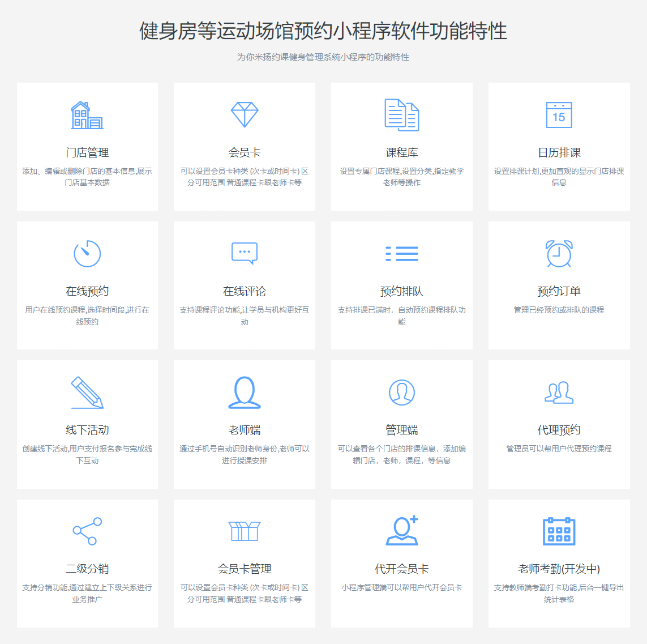Select the chat bubble icon for 在线评论
The height and width of the screenshot is (644, 647).
tap(245, 254)
